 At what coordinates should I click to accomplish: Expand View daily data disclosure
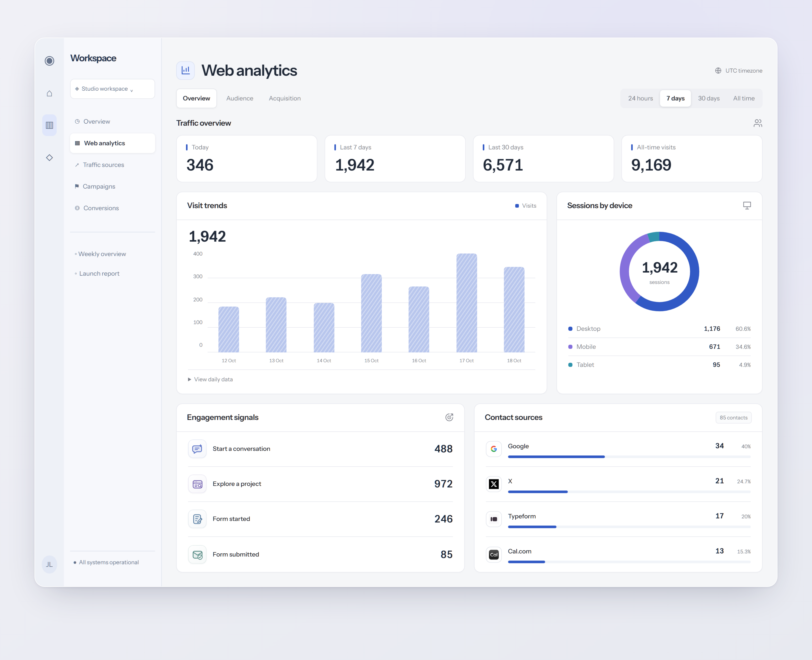(x=210, y=379)
